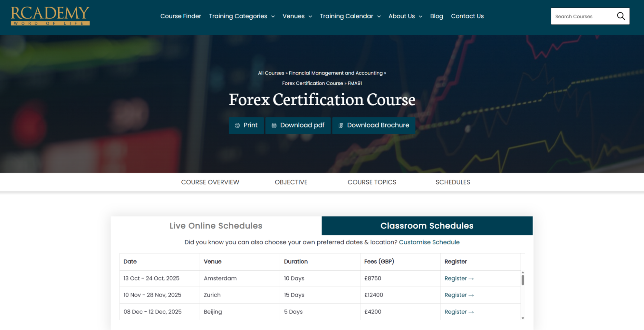Switch to Live Online Schedules tab

click(216, 226)
